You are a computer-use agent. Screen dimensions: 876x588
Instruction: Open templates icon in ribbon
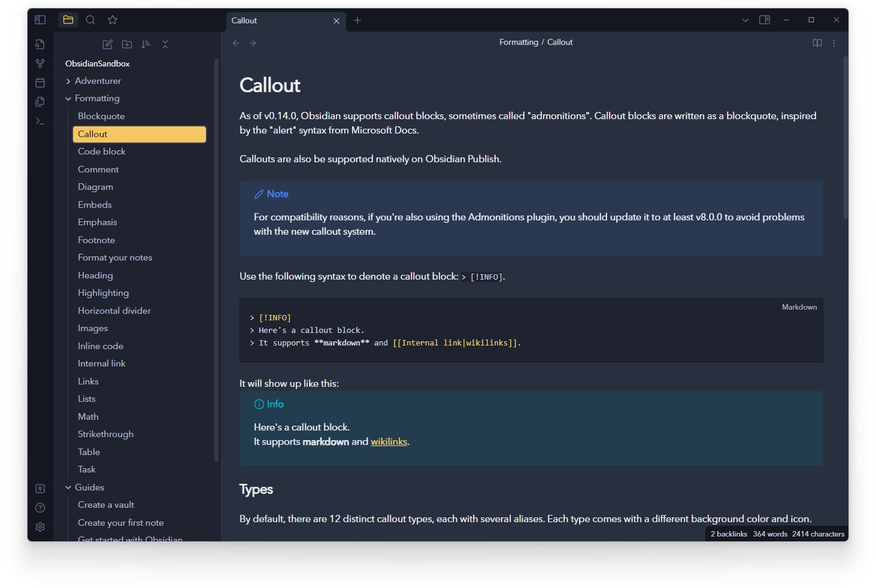click(40, 102)
